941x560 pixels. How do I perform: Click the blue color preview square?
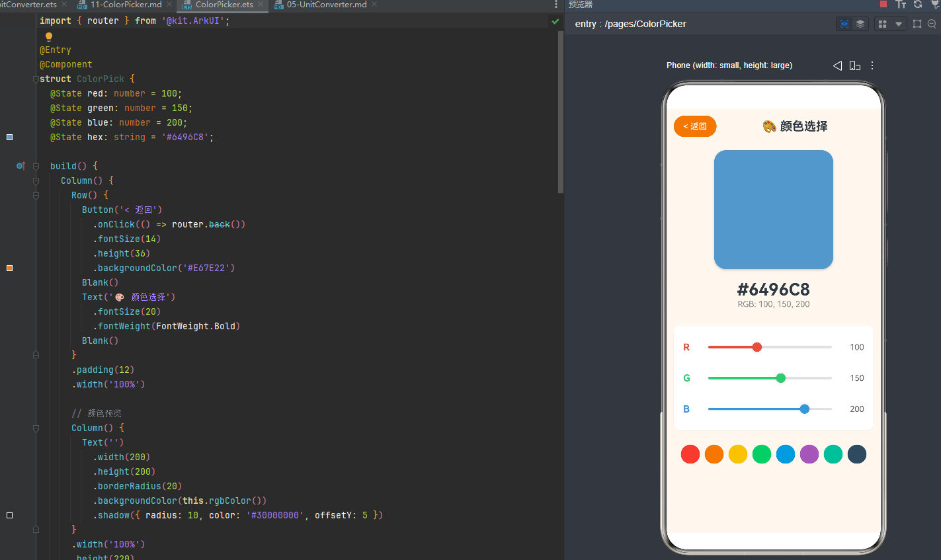774,210
